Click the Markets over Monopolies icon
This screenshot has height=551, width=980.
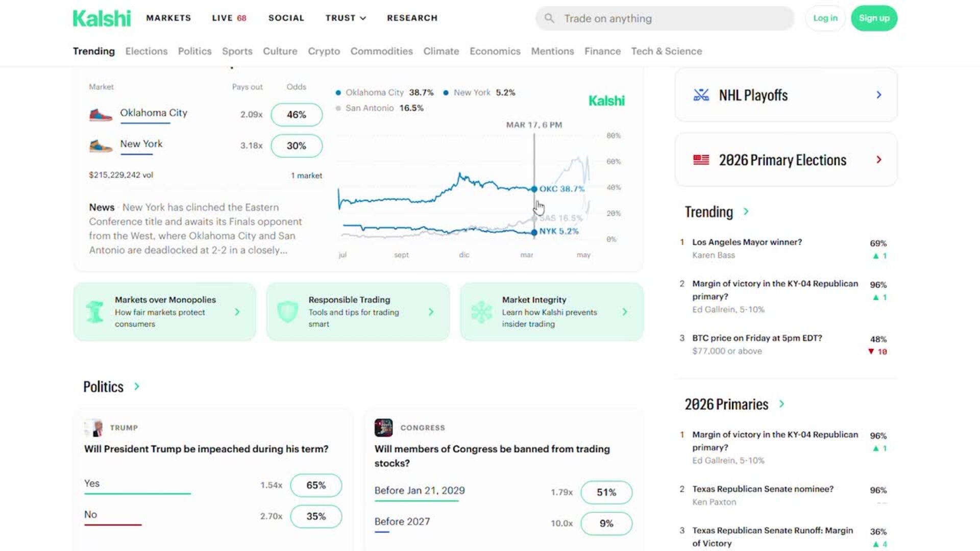point(94,312)
